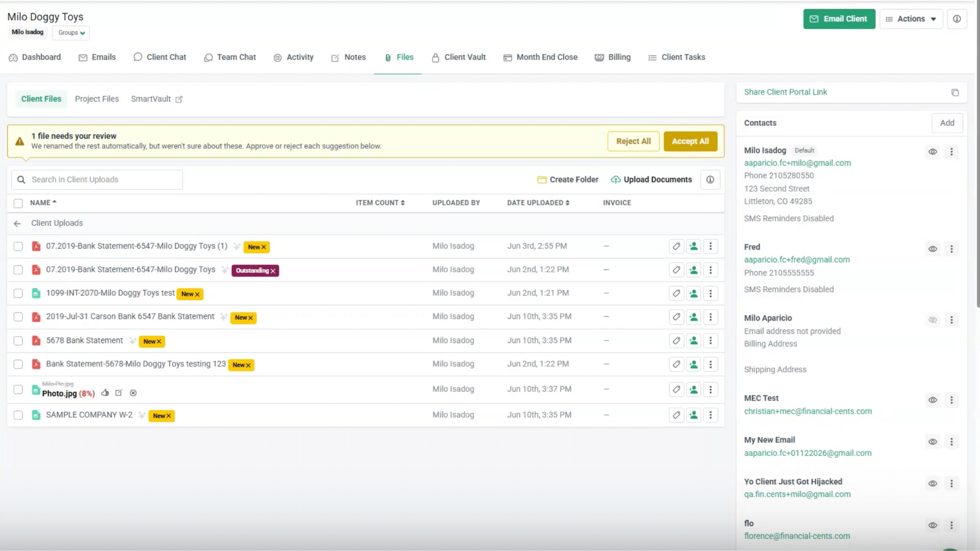Image resolution: width=980 pixels, height=551 pixels.
Task: Click the Reject All button
Action: coord(634,142)
